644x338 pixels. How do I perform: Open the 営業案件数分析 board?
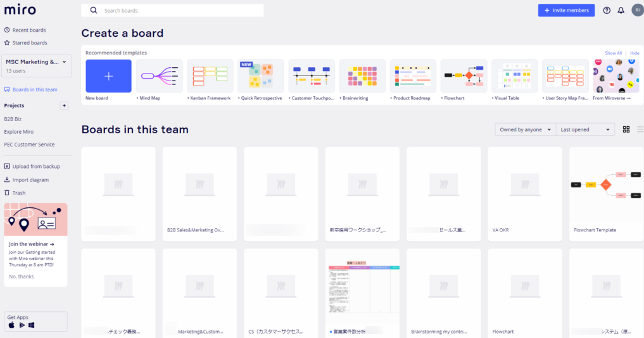tap(362, 293)
